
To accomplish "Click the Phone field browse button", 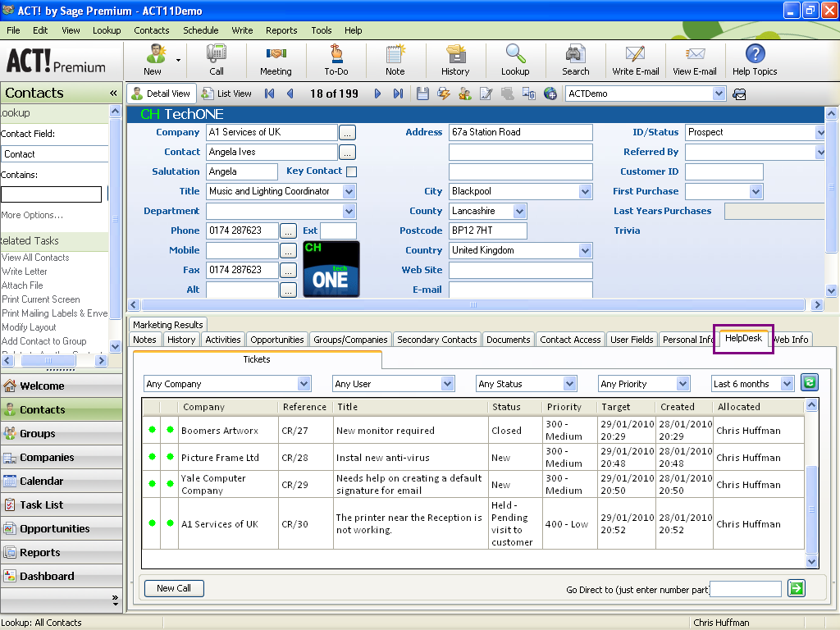I will click(x=288, y=231).
